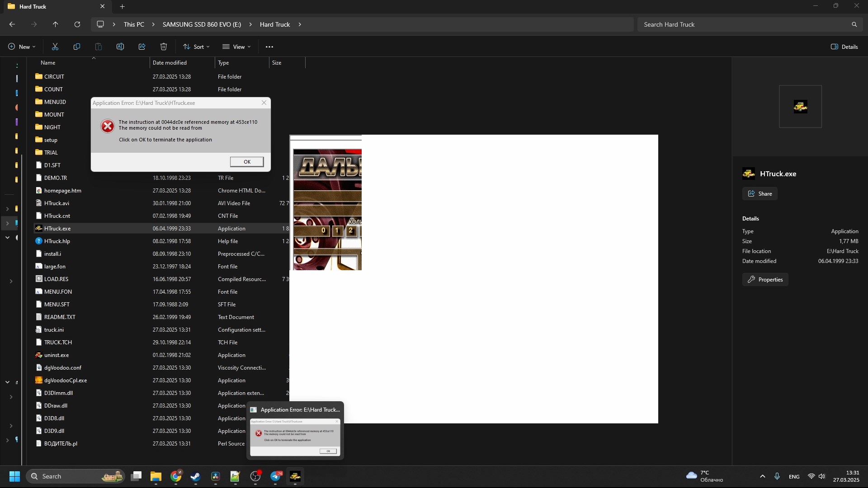
Task: Open the New dropdown menu
Action: tap(22, 47)
